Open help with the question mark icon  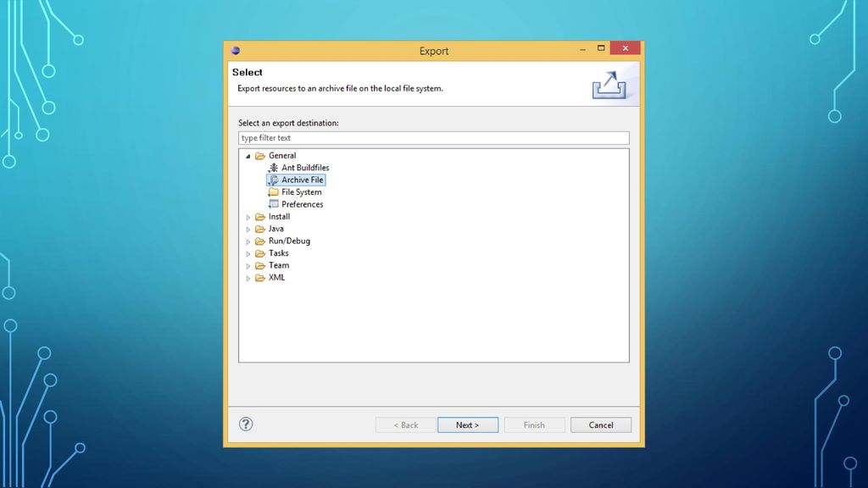pos(246,424)
